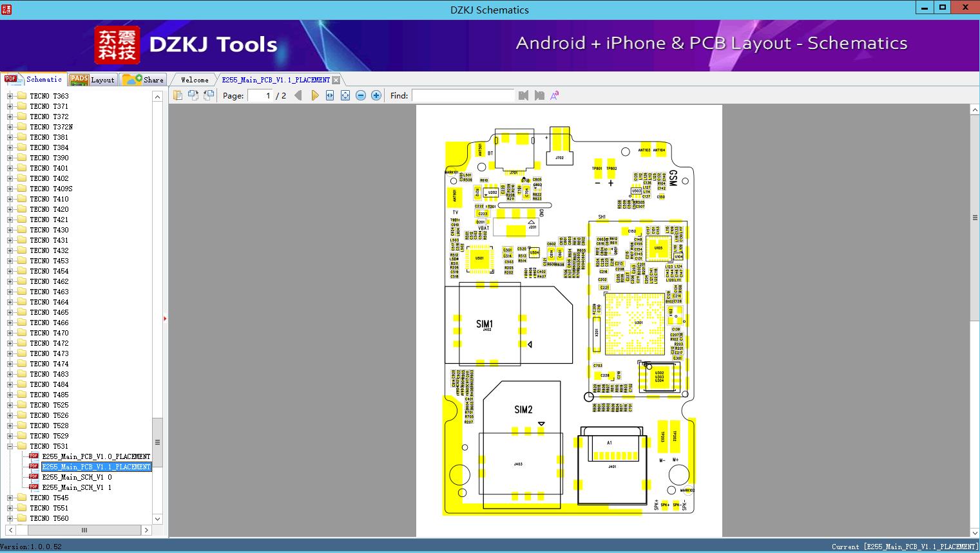The image size is (980, 553).
Task: Select the TECNO T466 tree item
Action: (49, 323)
